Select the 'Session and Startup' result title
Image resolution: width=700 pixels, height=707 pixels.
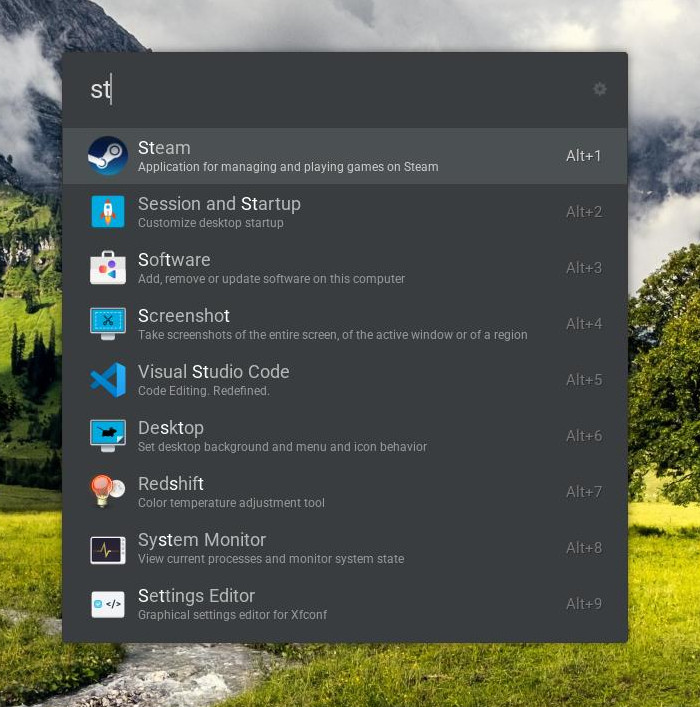click(219, 204)
